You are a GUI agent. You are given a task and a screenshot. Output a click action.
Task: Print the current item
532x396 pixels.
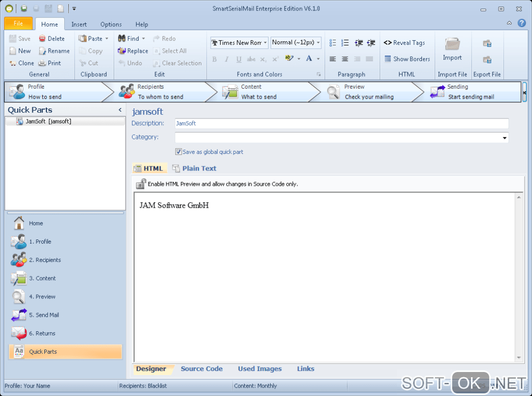tap(50, 63)
